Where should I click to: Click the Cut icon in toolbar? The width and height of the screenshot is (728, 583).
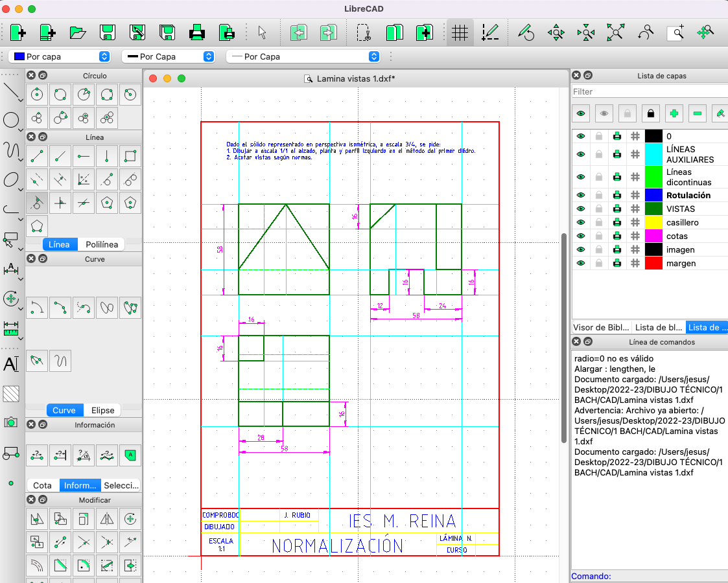364,32
